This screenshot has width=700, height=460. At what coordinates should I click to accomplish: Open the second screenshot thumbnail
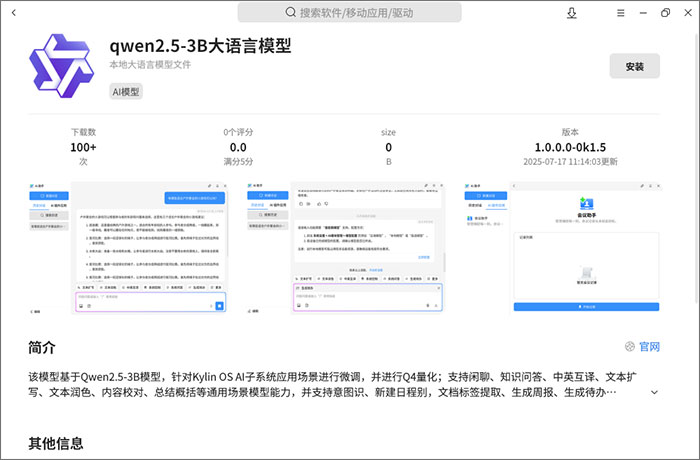pos(345,248)
